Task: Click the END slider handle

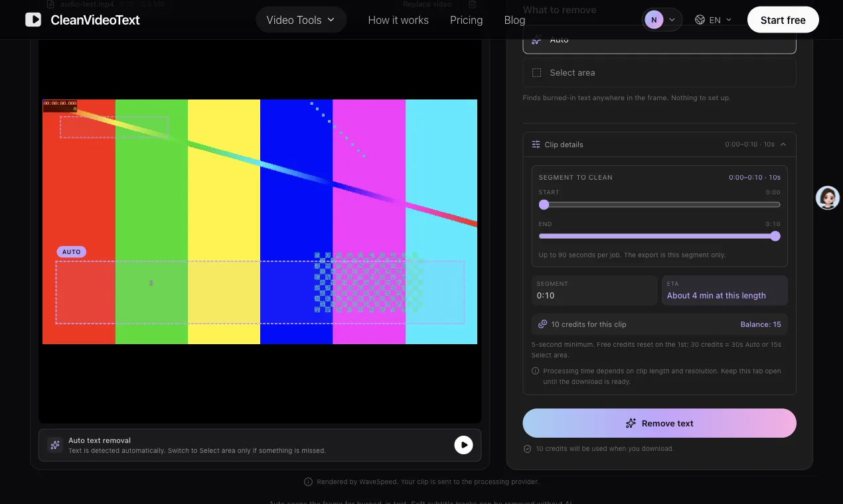Action: [x=775, y=236]
